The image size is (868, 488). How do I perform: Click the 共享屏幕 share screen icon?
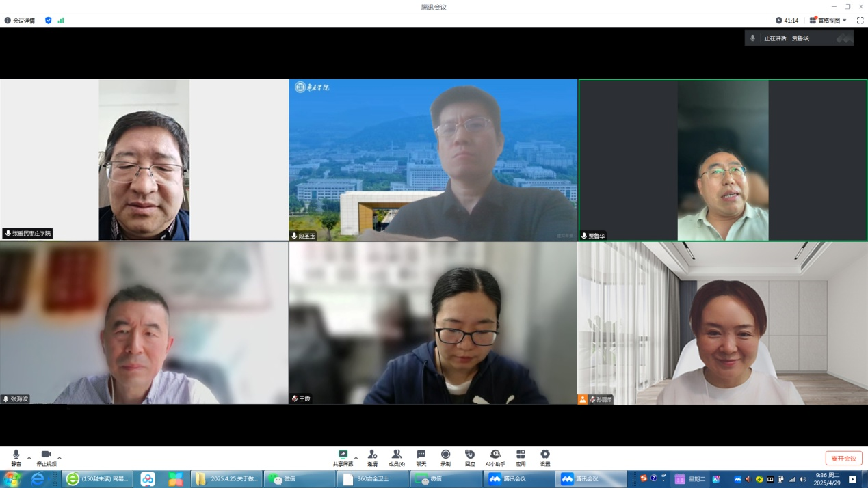pos(343,457)
